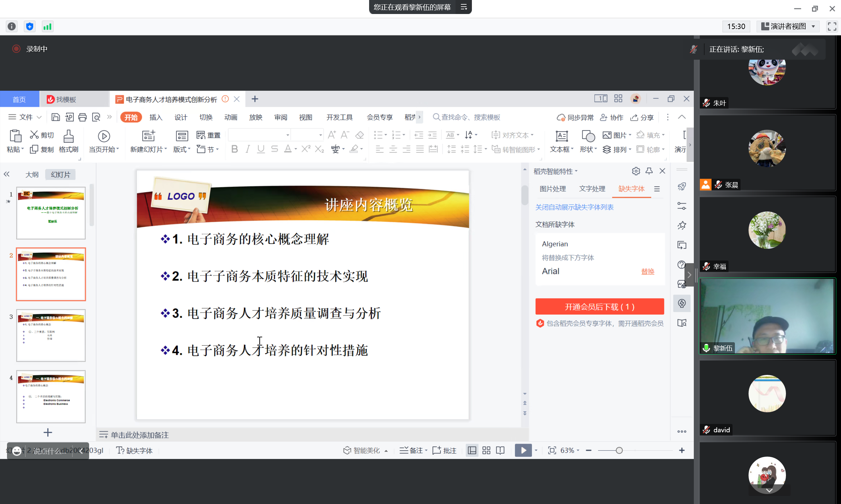Click the zoom out minus button
This screenshot has width=841, height=504.
[588, 450]
